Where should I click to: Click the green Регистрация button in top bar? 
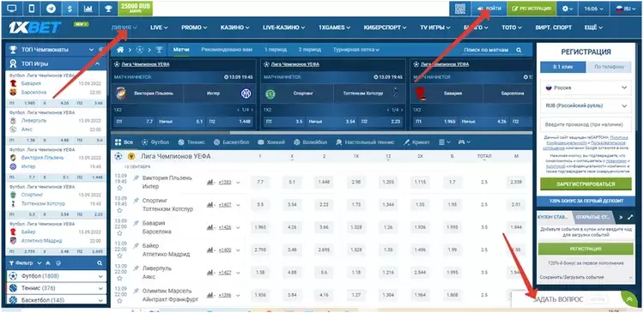(532, 9)
